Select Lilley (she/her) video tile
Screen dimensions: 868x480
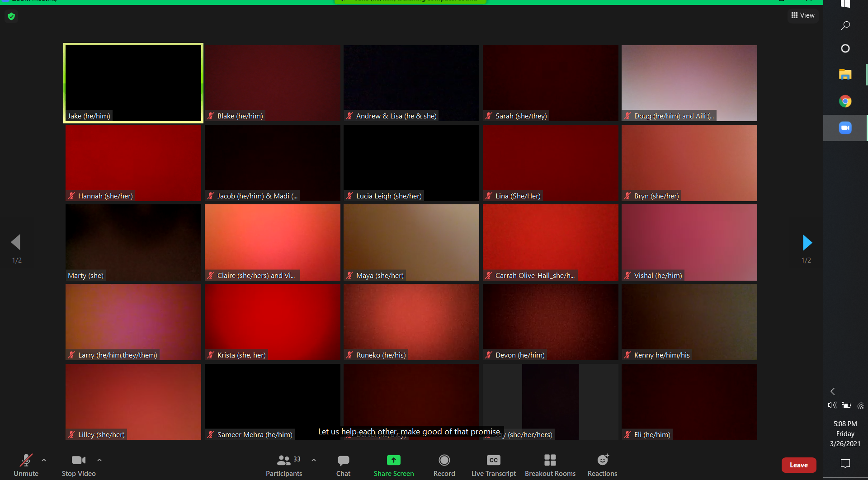(x=133, y=402)
